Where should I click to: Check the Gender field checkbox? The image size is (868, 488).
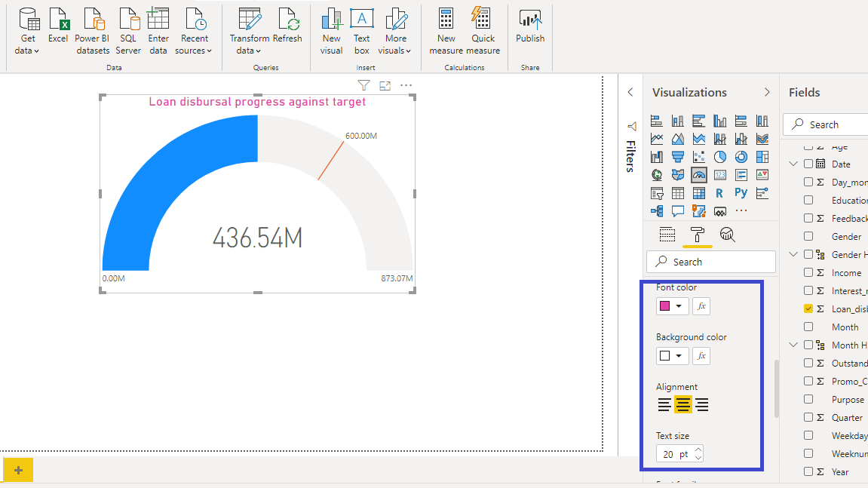pos(808,237)
